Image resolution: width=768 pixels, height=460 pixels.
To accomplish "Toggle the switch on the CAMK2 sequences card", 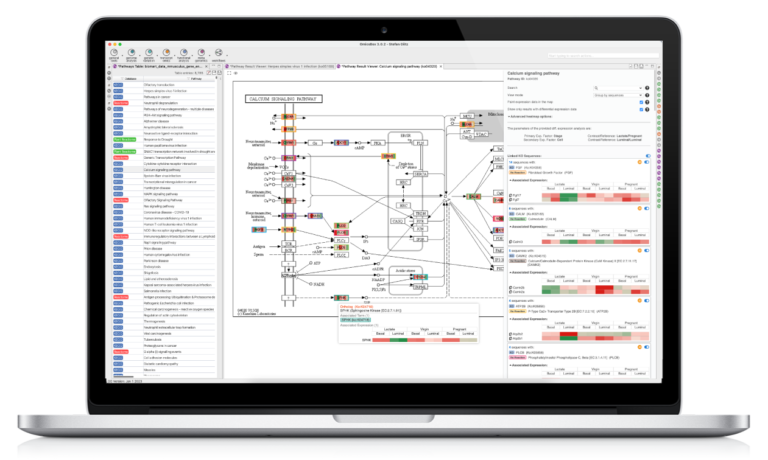I will [x=647, y=251].
